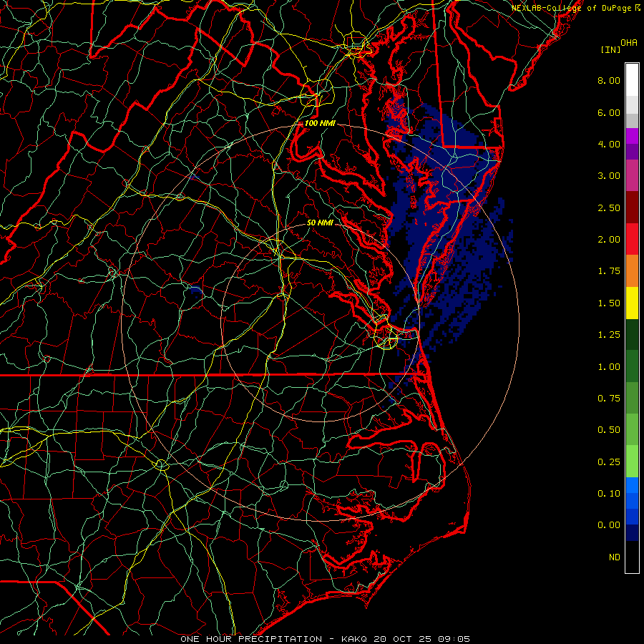Select the '0.00' legend value
The width and height of the screenshot is (644, 644).
click(x=609, y=525)
